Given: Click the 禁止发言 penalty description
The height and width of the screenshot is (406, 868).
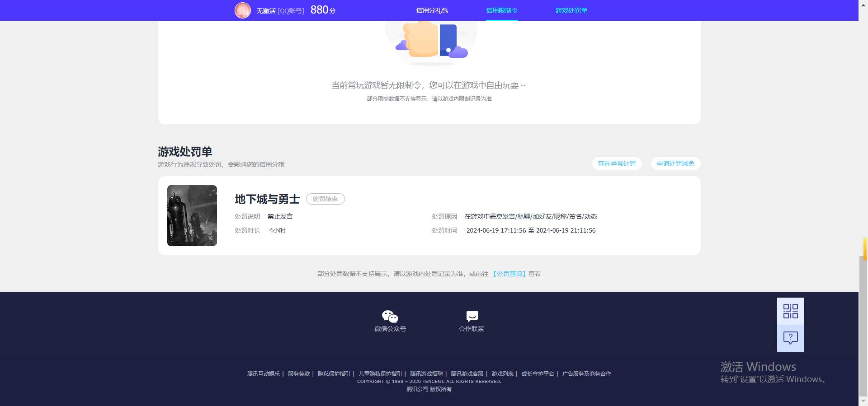Looking at the screenshot, I should coord(280,216).
